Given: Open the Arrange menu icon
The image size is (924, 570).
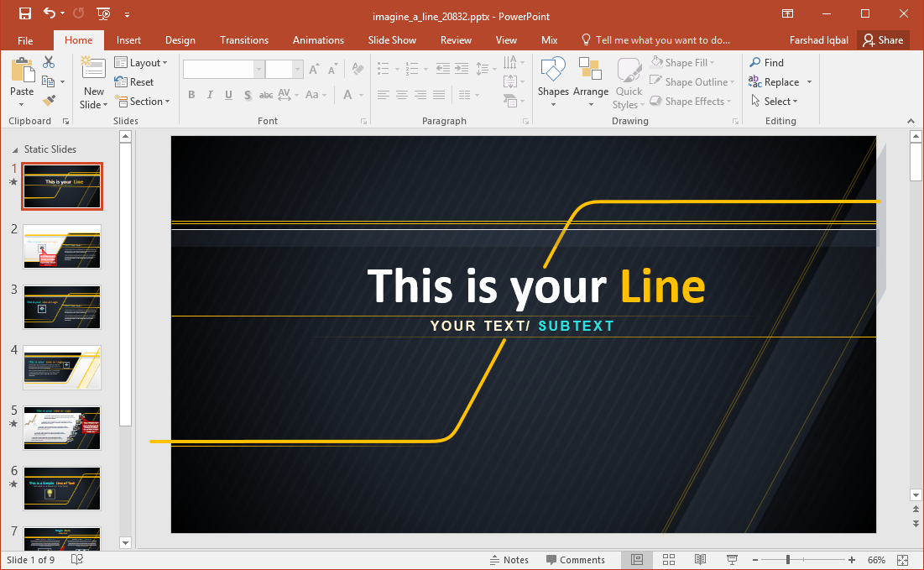Looking at the screenshot, I should point(591,82).
